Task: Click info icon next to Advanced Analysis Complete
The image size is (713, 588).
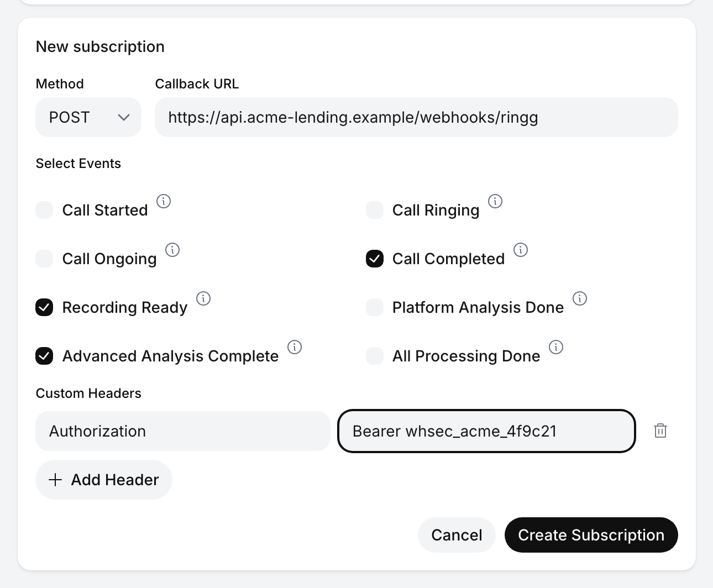Action: [x=295, y=347]
